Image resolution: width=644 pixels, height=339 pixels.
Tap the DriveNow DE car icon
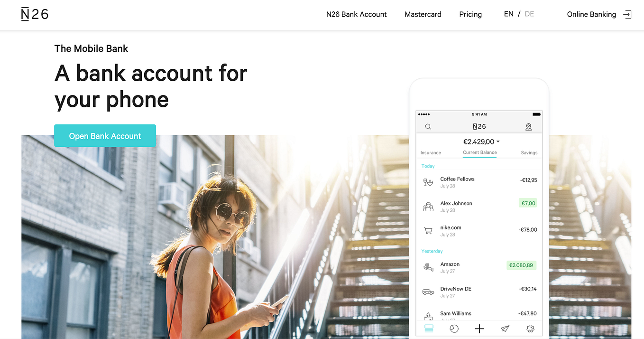click(428, 292)
